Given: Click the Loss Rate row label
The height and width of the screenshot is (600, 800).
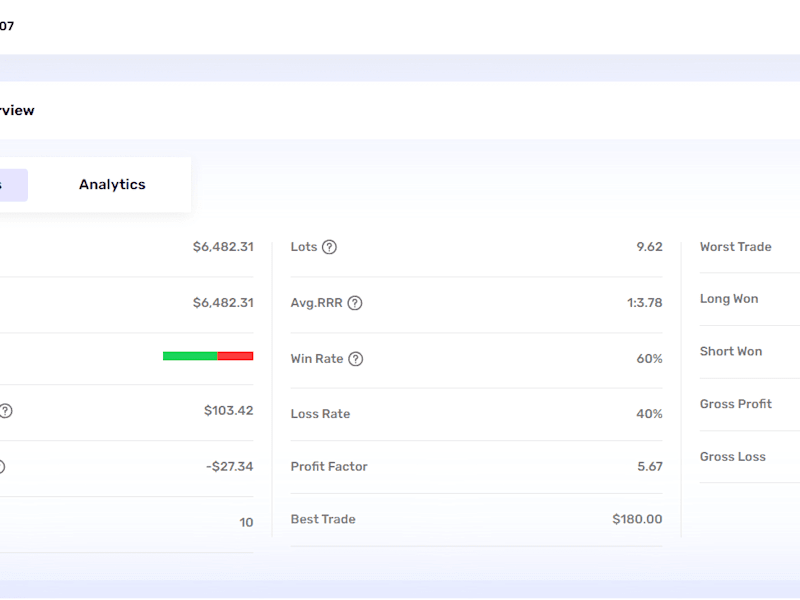Looking at the screenshot, I should pyautogui.click(x=320, y=414).
